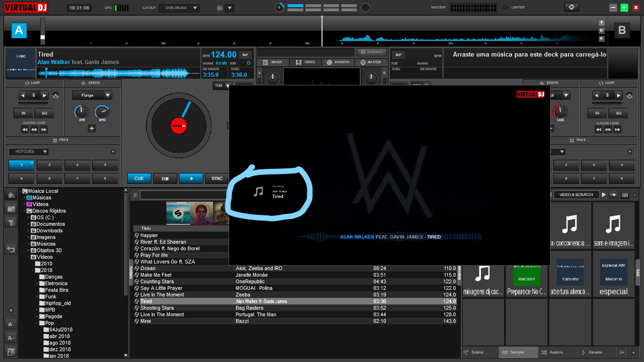Click deck A CUE button

tap(139, 179)
